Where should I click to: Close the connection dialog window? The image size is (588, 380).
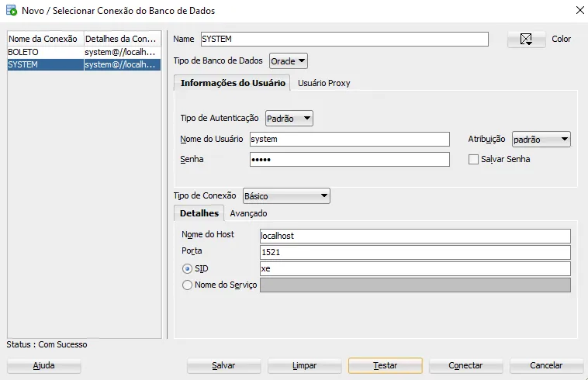point(576,11)
